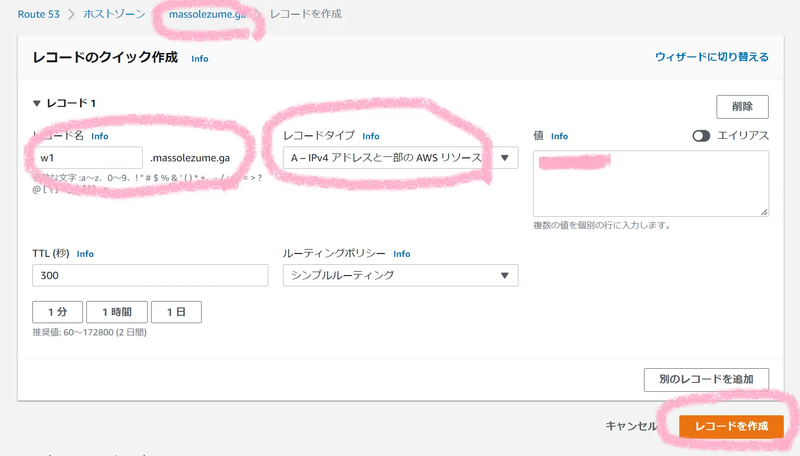The image size is (800, 456).
Task: Click the .massolezume.ga domain suffix text
Action: pos(190,158)
